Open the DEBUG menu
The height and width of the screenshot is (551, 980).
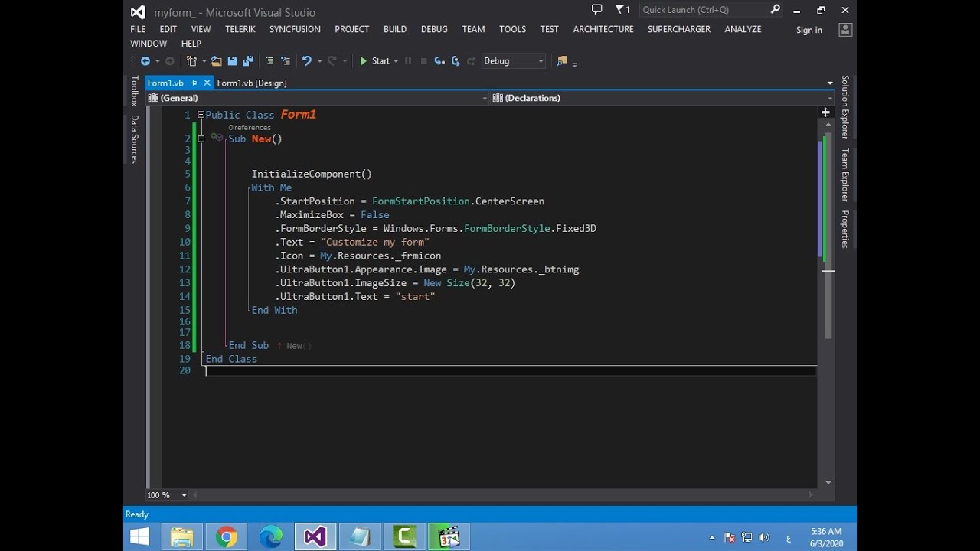pos(434,29)
